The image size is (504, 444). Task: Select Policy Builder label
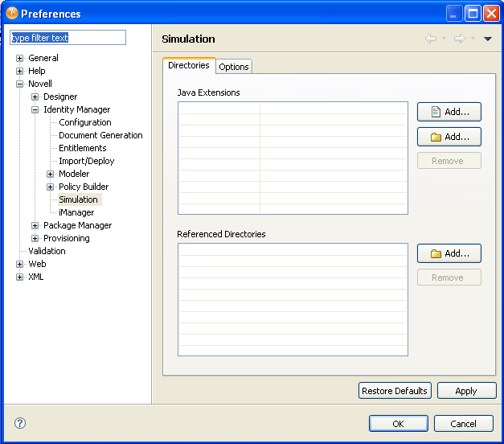(x=84, y=187)
